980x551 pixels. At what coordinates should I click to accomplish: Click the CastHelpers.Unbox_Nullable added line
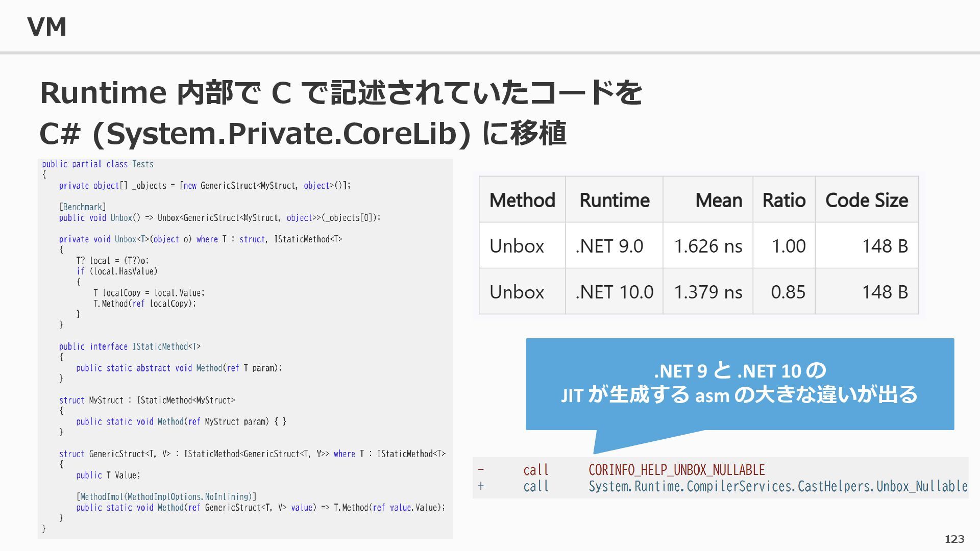click(x=777, y=486)
